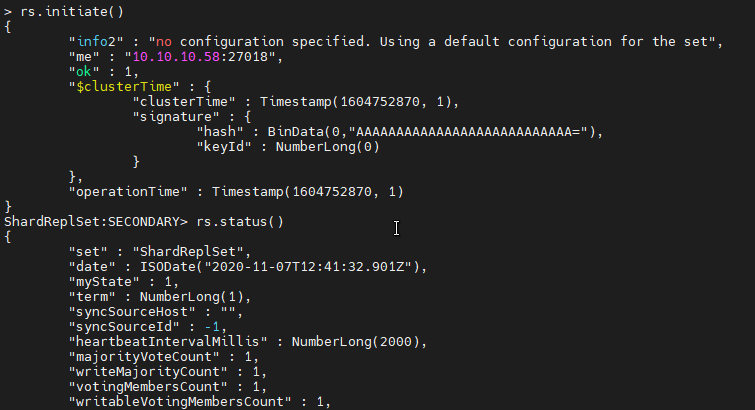Viewport: 755px width, 410px height.
Task: Click the "$clusterTime" key
Action: (124, 87)
